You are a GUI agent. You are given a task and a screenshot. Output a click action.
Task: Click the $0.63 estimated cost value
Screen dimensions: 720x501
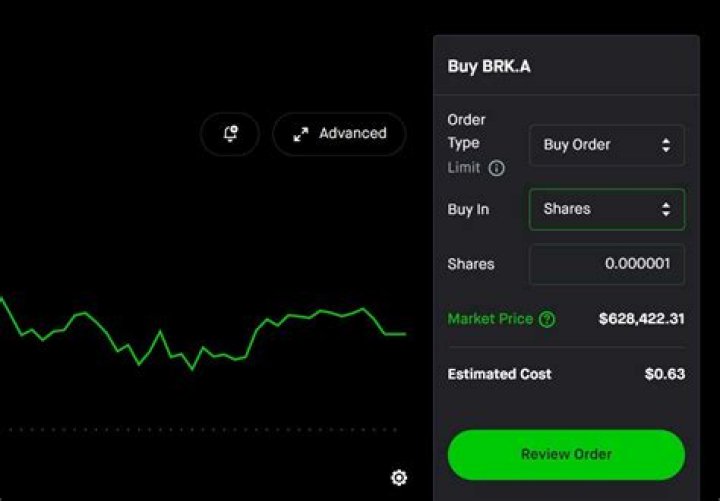point(664,374)
